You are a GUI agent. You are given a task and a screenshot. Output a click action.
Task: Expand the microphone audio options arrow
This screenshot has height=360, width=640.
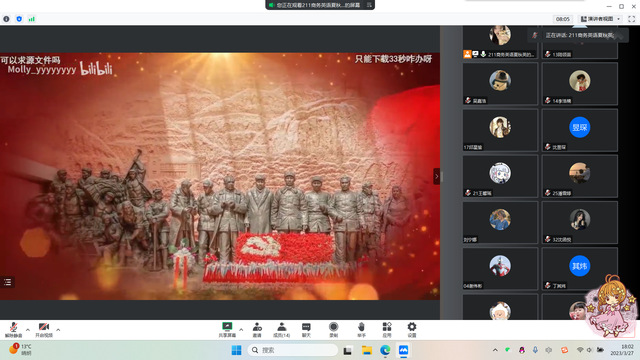(28, 330)
